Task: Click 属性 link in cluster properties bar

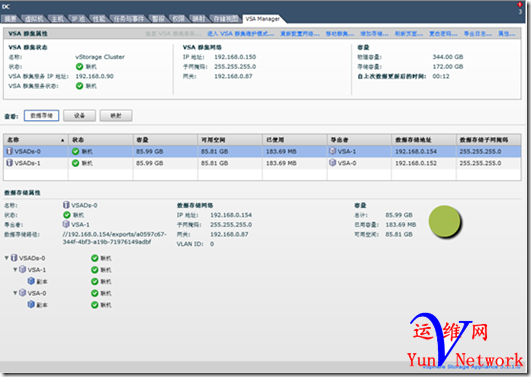Action: point(507,34)
